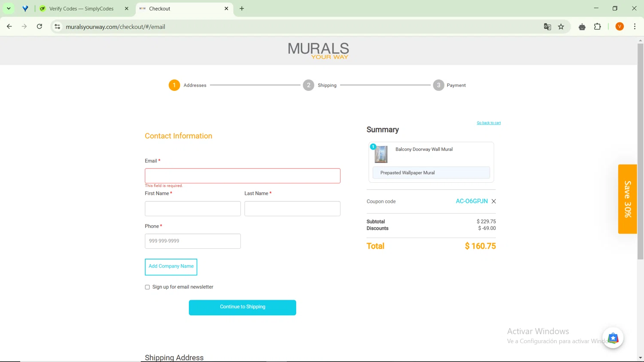Screen dimensions: 644x362
Task: Open the Save 30% side tab
Action: [x=628, y=199]
